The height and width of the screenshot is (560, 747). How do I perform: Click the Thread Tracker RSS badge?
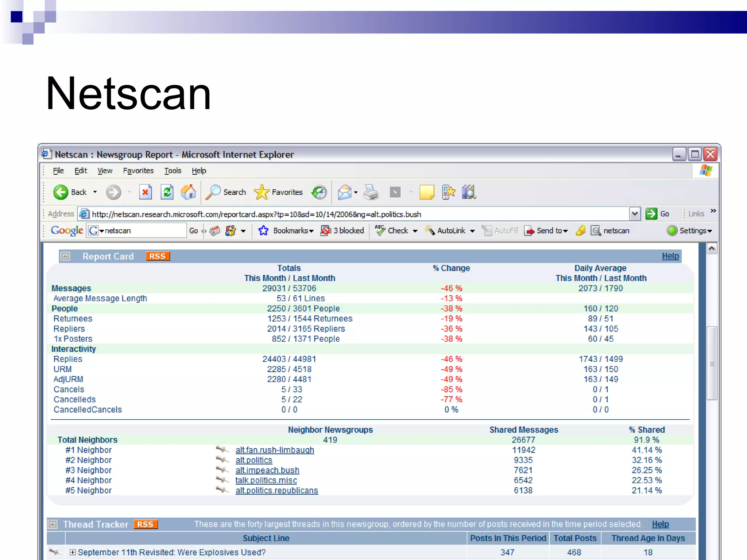pos(145,524)
